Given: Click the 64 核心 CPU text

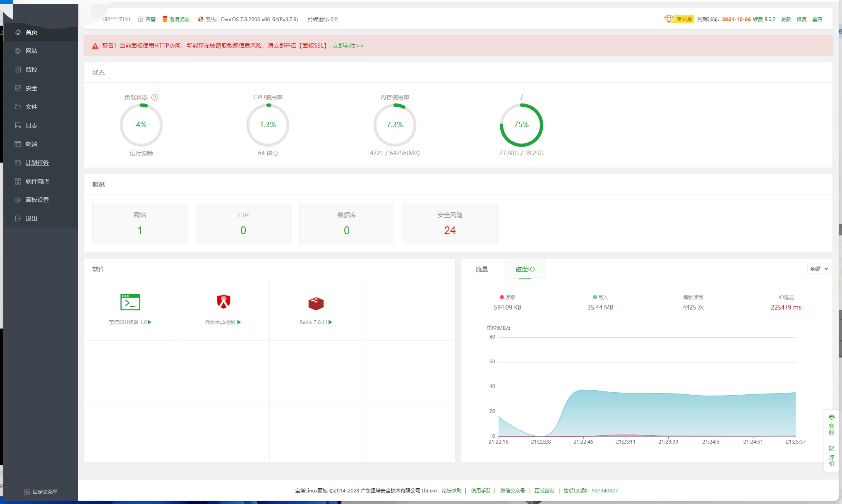Looking at the screenshot, I should point(268,153).
